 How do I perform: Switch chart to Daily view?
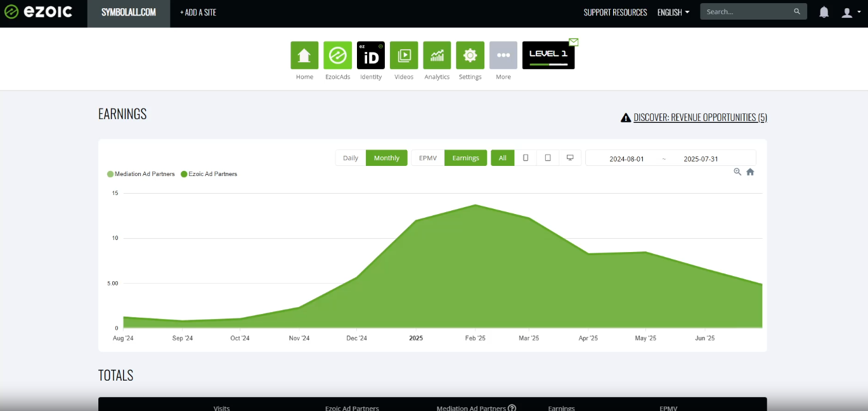click(x=351, y=158)
